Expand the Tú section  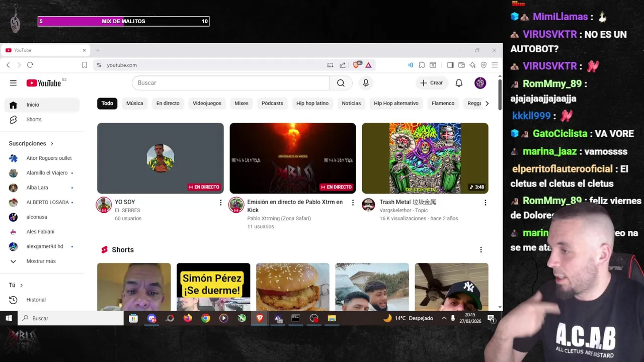[16, 285]
